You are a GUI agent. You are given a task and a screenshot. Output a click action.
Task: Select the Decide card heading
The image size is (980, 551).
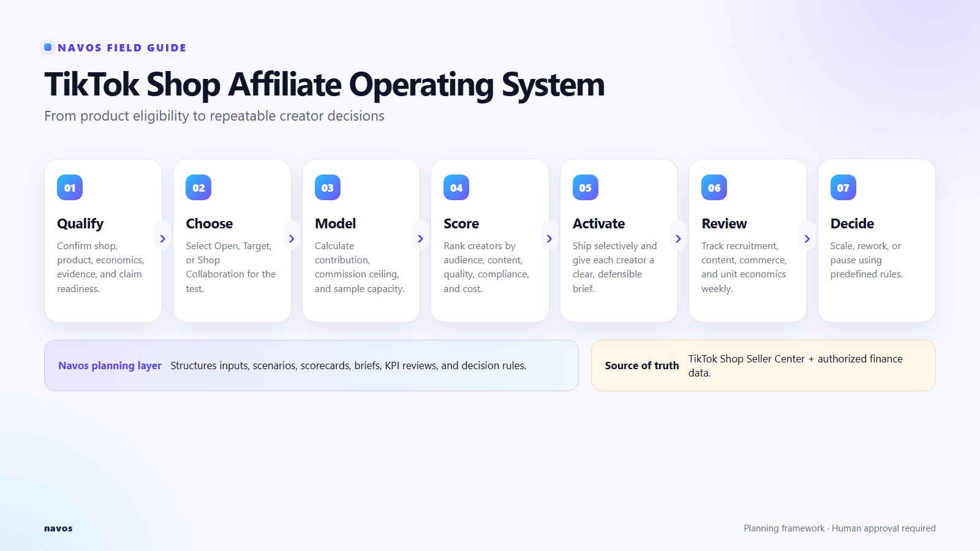852,223
